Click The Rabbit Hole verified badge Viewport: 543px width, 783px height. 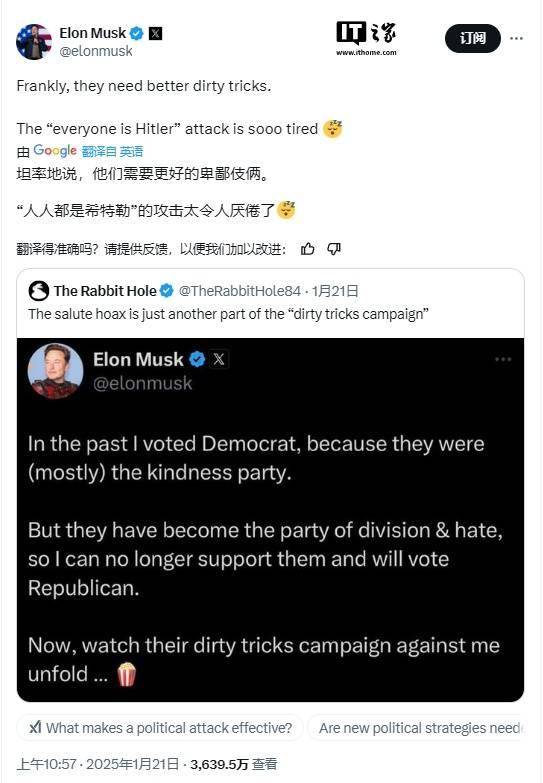tap(166, 291)
